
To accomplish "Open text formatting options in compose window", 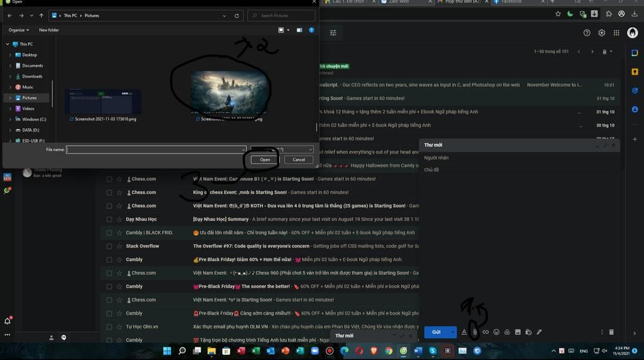I will pos(464,332).
